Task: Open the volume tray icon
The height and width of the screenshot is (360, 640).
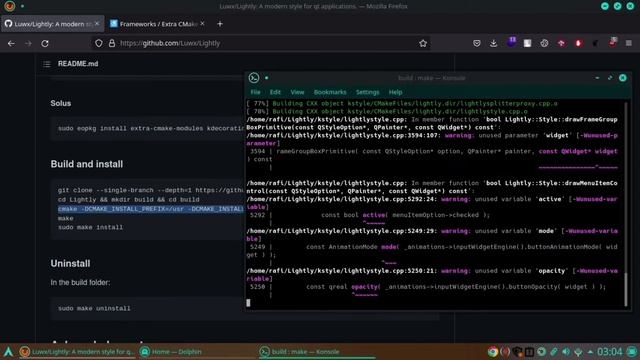Action: click(x=566, y=351)
